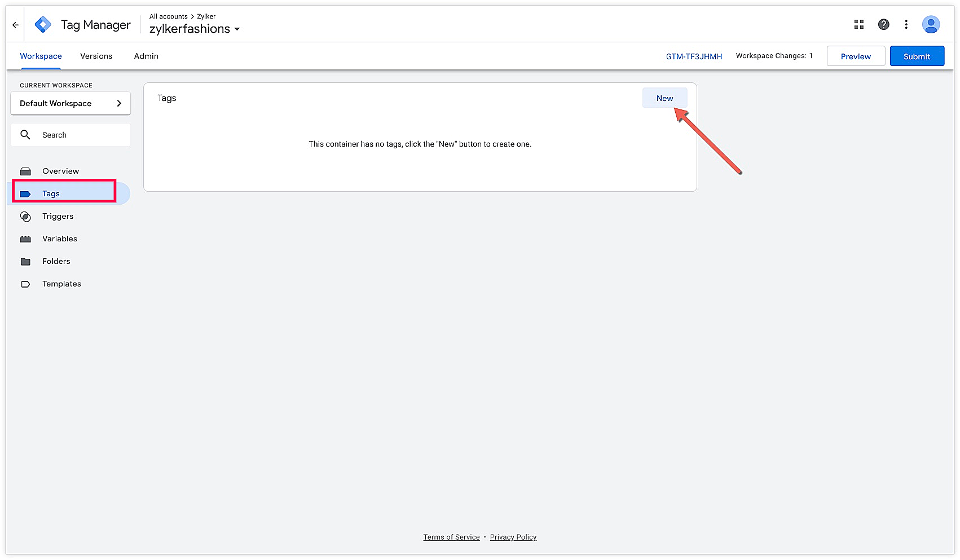Click the Zylker account breadcrumb
This screenshot has width=960, height=560.
click(206, 16)
